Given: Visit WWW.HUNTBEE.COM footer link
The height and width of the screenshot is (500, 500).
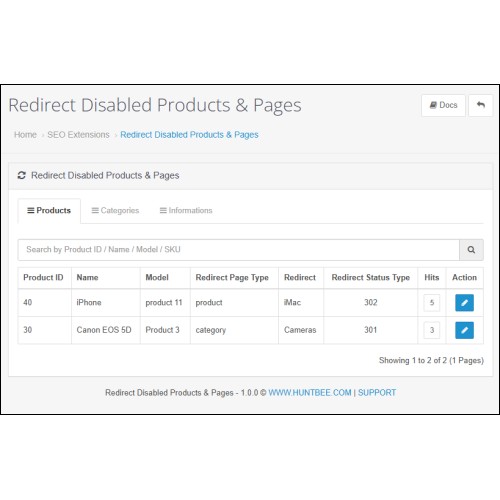Looking at the screenshot, I should [310, 393].
